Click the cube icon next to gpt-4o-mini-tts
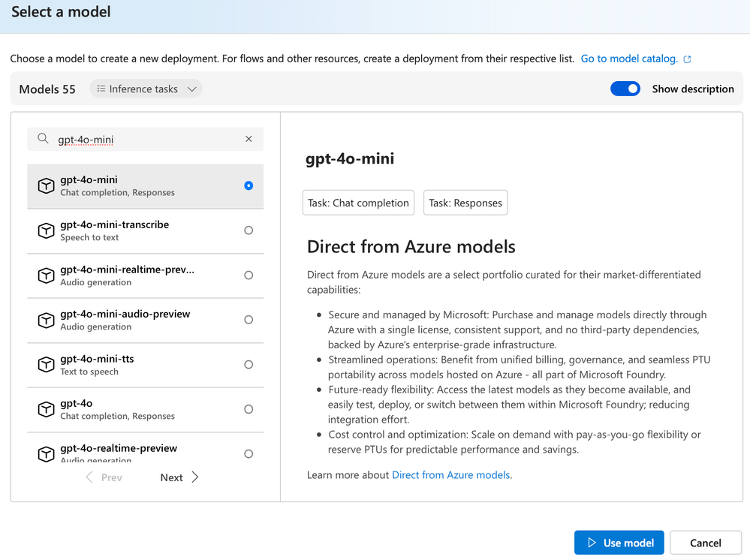Image resolution: width=750 pixels, height=560 pixels. [46, 365]
